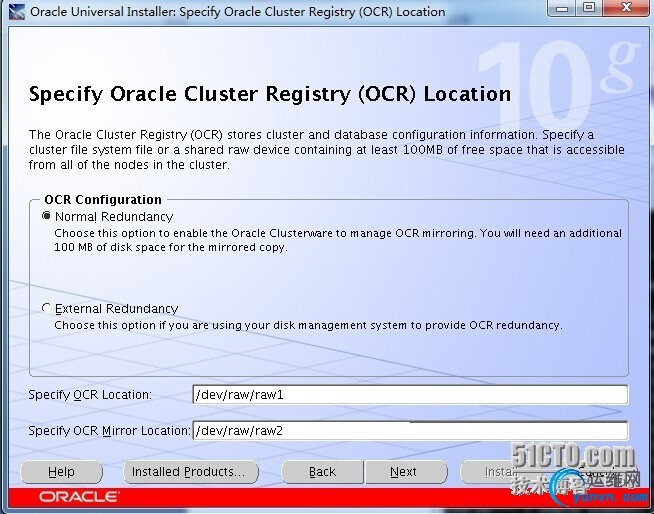The width and height of the screenshot is (654, 514).
Task: Click the ORACLE logo in red bar
Action: click(x=79, y=497)
